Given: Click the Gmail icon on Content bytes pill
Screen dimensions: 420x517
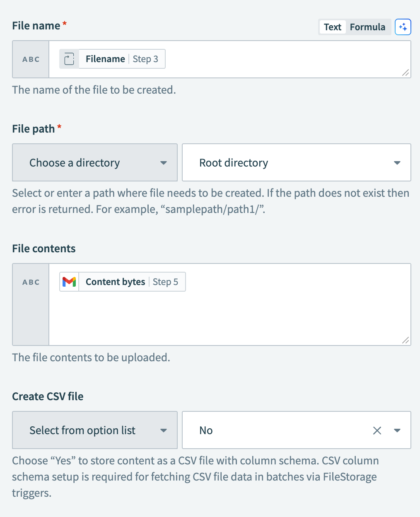Looking at the screenshot, I should (69, 282).
